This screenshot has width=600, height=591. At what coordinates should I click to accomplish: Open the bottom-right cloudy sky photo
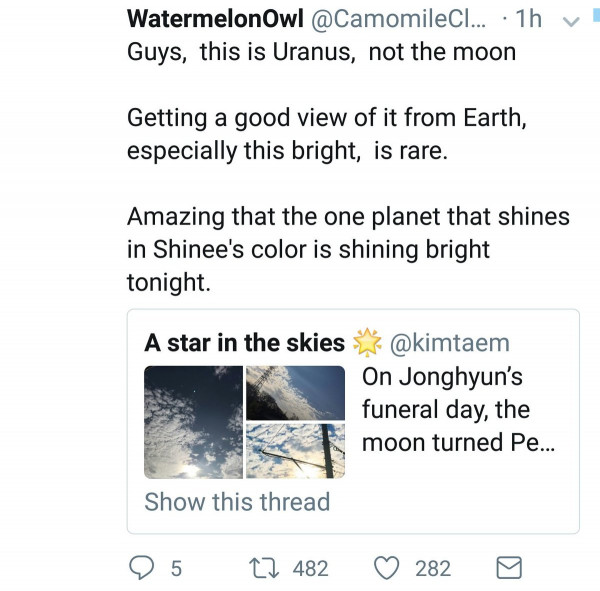296,451
